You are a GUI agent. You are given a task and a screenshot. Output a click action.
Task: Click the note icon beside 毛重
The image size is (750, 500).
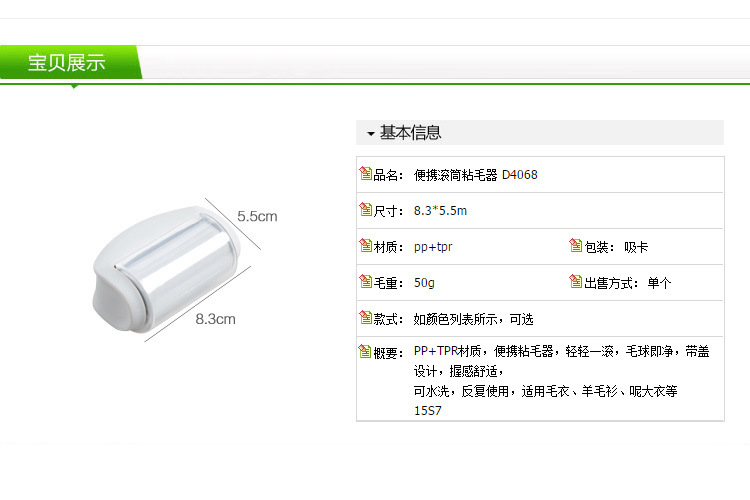365,281
